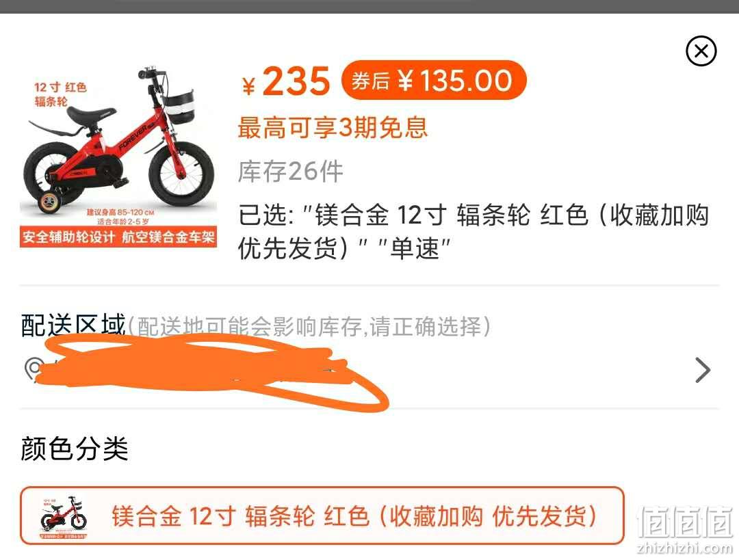
Task: Choose 镁合金 12寸 辐条轮 红色 option
Action: (322, 516)
